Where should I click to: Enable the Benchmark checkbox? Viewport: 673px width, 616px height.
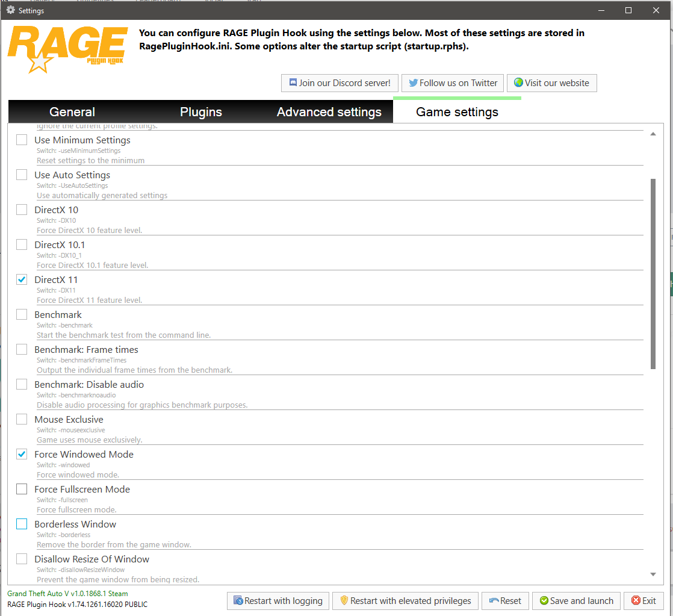pos(22,314)
